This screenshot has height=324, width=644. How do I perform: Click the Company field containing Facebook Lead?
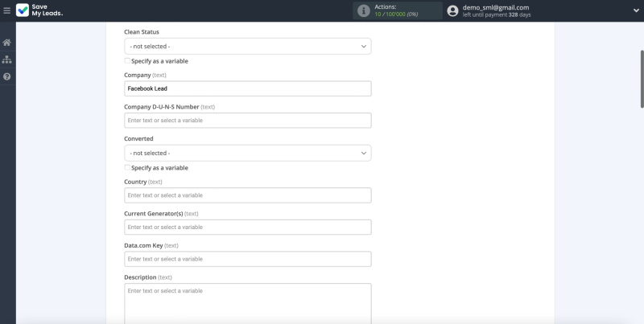pyautogui.click(x=247, y=88)
